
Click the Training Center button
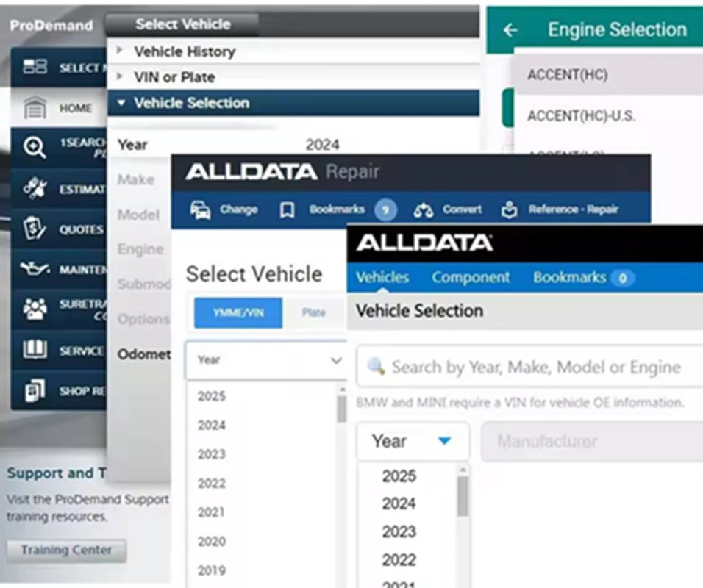(65, 550)
